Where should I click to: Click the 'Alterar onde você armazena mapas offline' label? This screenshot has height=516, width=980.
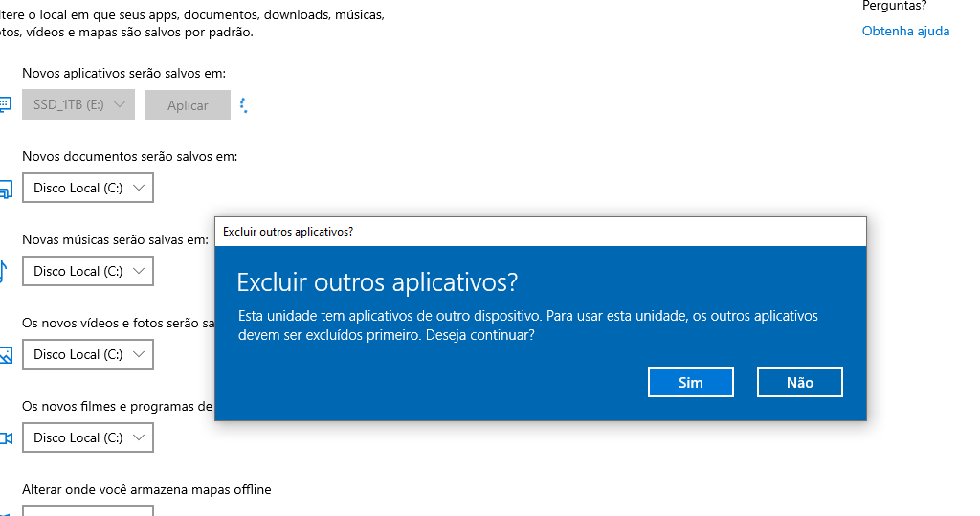coord(146,490)
